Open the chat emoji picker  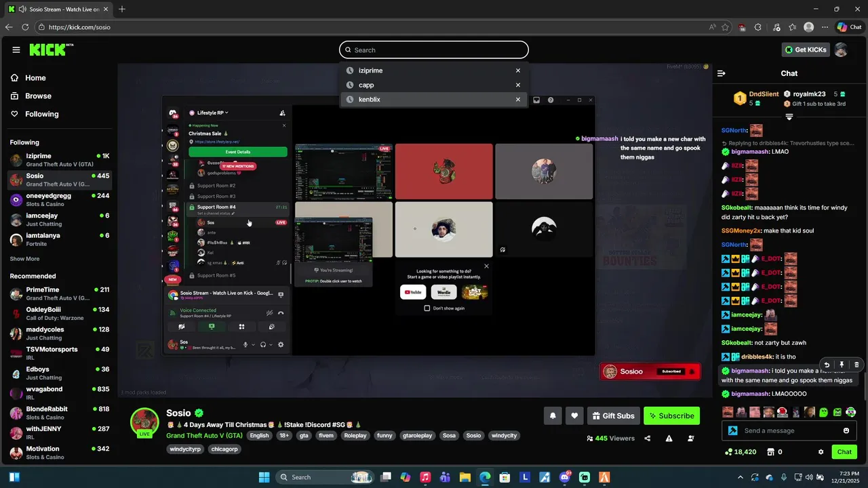coord(846,430)
